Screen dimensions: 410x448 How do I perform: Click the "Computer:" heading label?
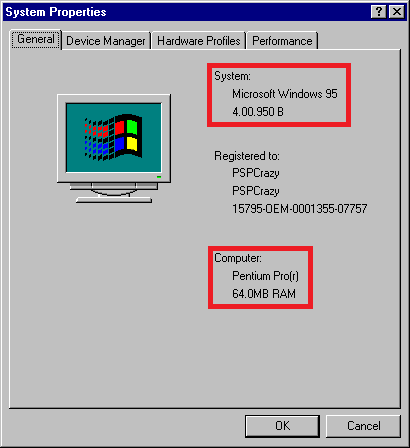pyautogui.click(x=238, y=258)
